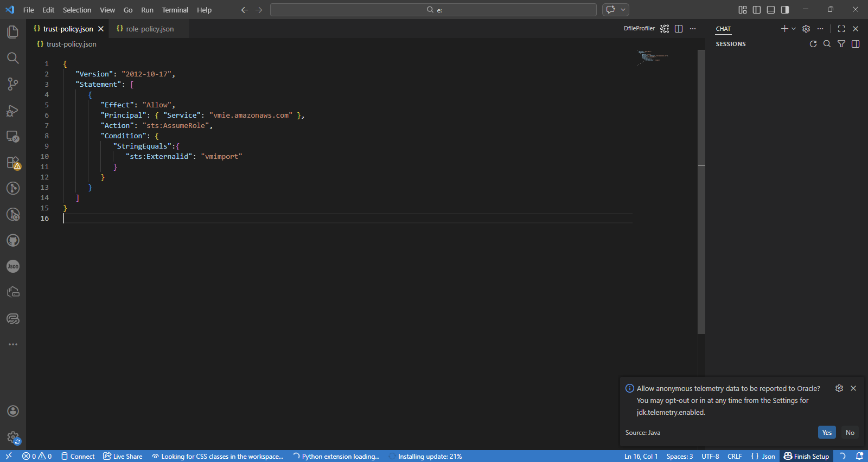The image size is (868, 462).
Task: Click the command center search box
Action: coord(433,10)
